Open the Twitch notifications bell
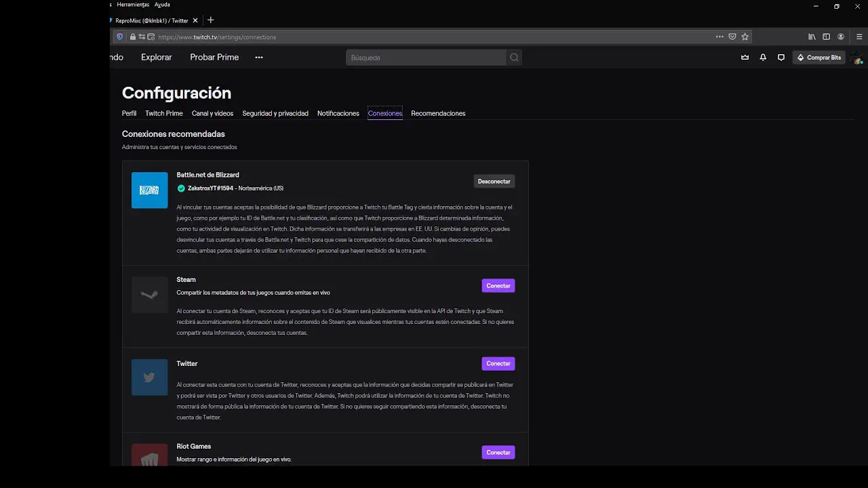 [763, 58]
